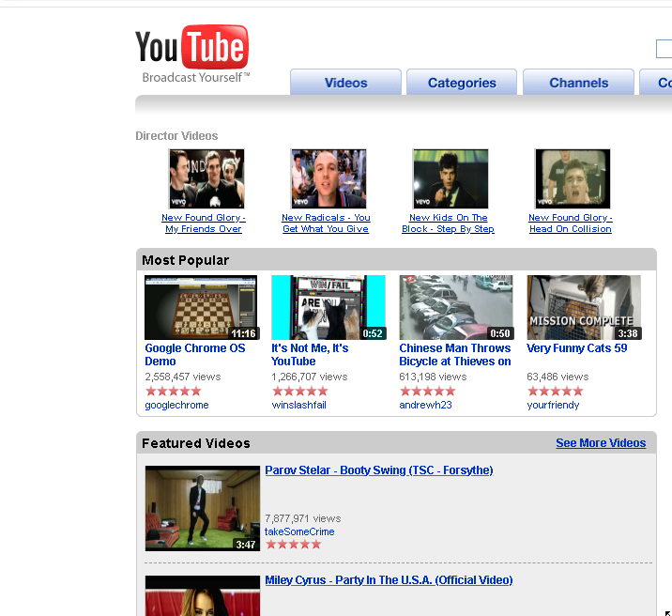Open googlechrome uploader channel

(176, 405)
